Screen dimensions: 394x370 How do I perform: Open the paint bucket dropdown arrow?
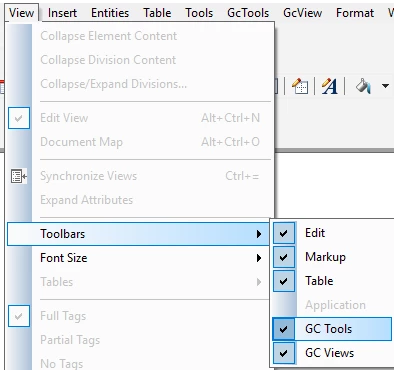pyautogui.click(x=385, y=86)
